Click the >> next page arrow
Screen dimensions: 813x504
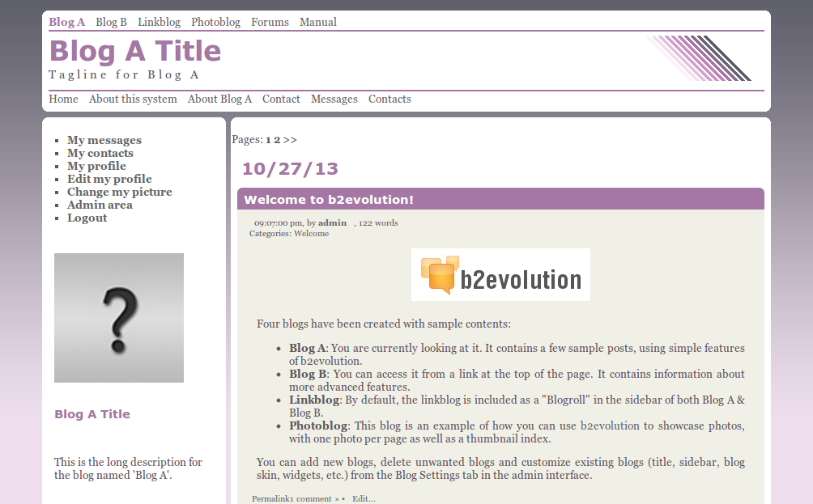[x=291, y=140]
